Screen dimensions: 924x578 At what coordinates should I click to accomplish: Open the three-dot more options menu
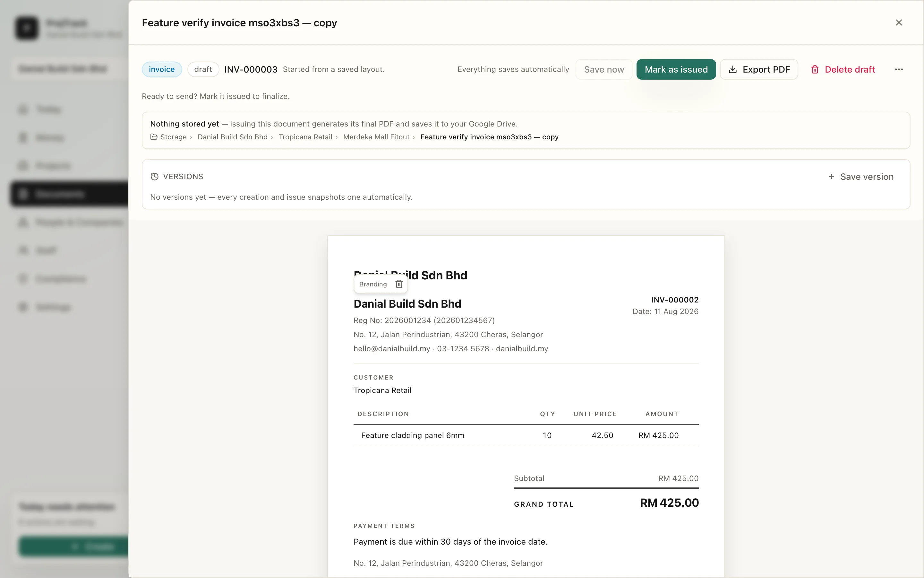tap(899, 69)
